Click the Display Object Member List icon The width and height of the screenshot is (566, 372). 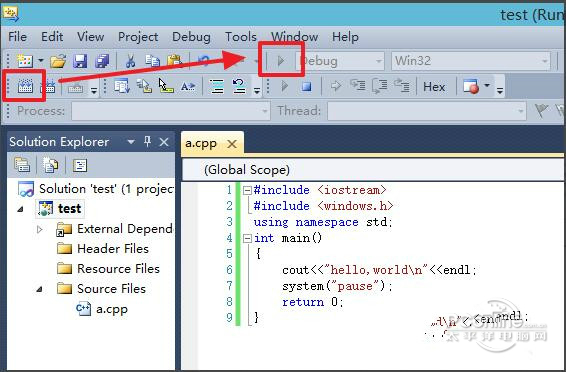(x=122, y=87)
